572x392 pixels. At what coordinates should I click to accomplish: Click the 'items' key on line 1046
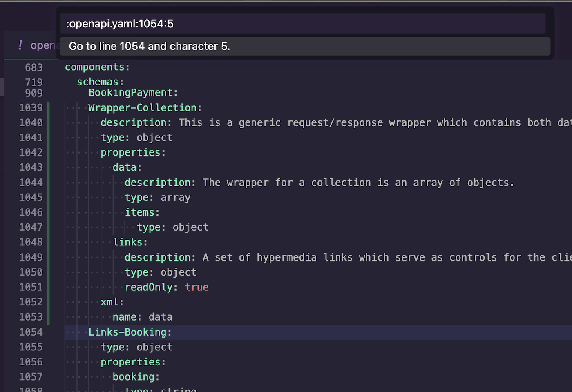[x=140, y=212]
